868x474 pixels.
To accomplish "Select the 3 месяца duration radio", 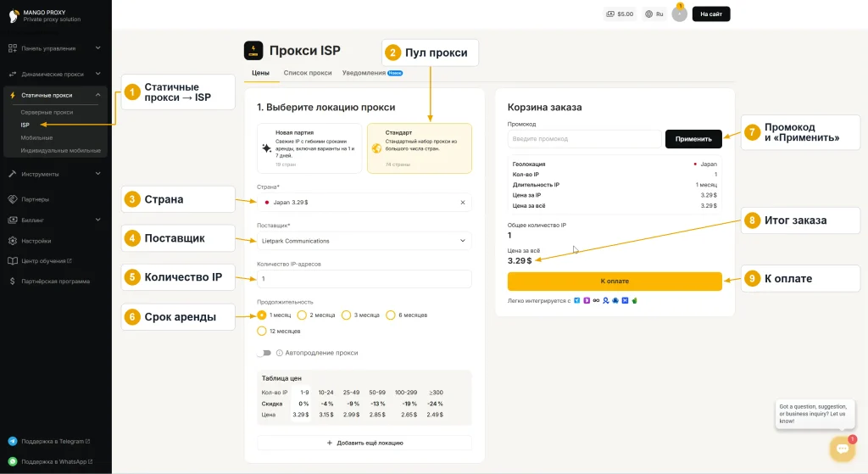I will point(346,315).
